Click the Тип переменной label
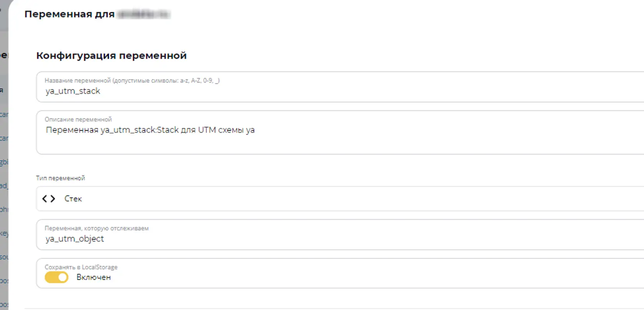644x310 pixels. pos(61,178)
